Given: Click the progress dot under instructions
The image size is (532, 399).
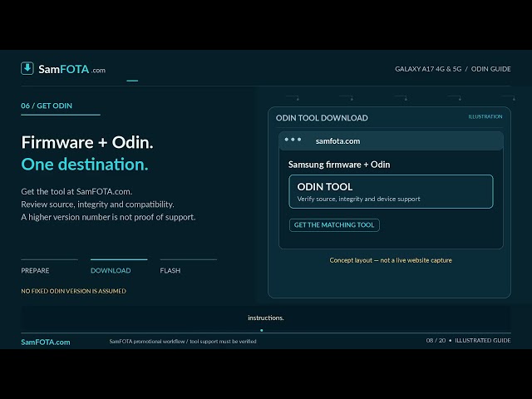Looking at the screenshot, I should pos(262,330).
